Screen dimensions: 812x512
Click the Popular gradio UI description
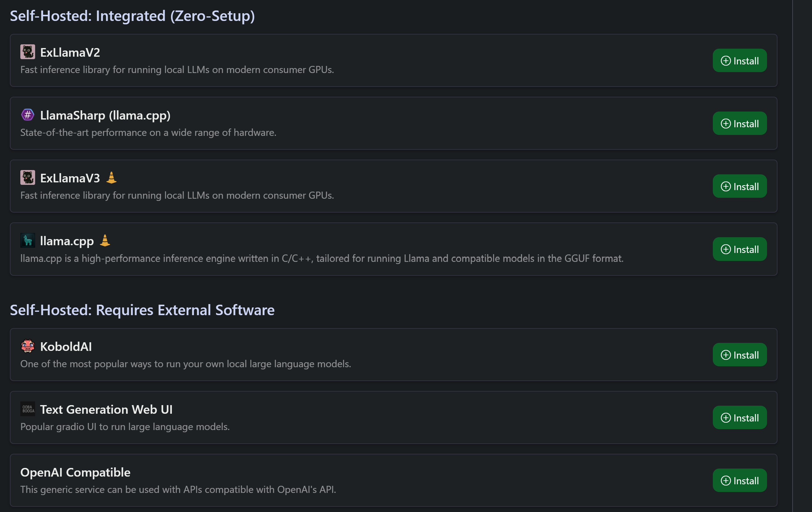(x=125, y=427)
